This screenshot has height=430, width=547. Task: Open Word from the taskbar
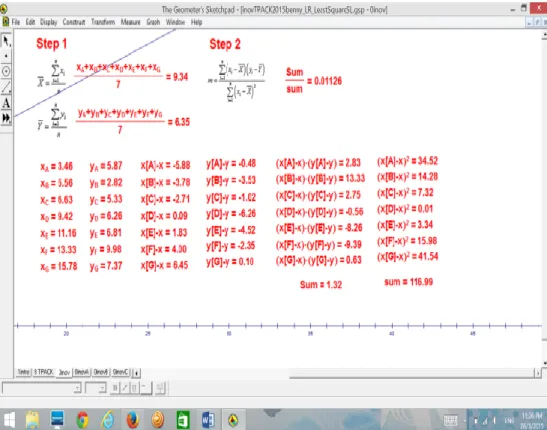[x=208, y=420]
